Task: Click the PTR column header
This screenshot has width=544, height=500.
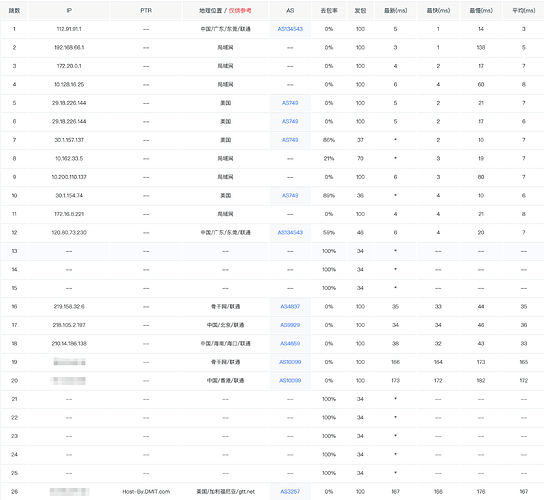Action: (146, 11)
